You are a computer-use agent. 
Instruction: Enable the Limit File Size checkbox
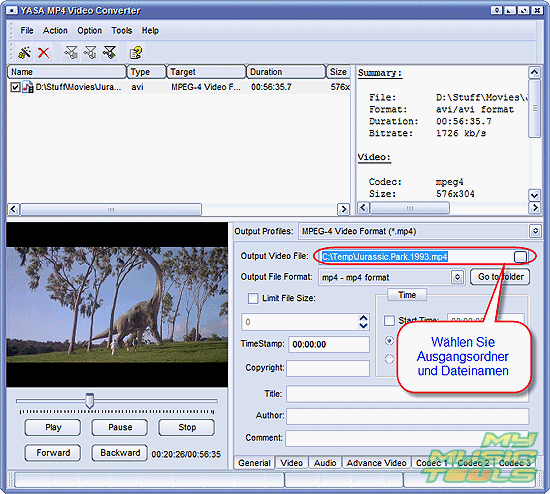(x=253, y=298)
